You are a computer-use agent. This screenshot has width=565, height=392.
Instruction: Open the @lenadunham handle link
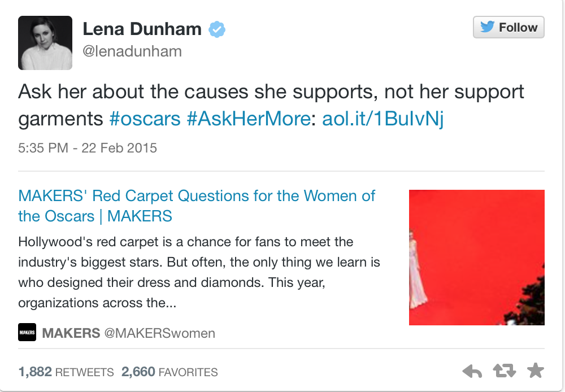[132, 51]
